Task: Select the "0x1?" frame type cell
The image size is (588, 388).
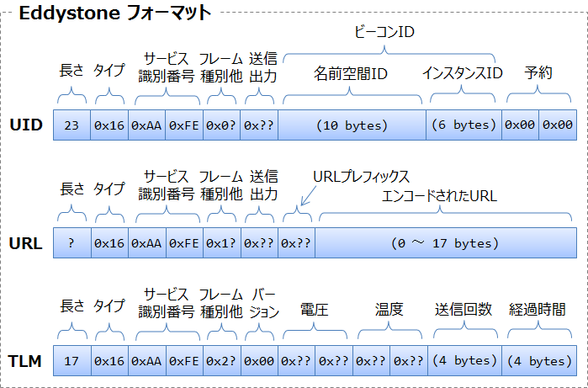Action: click(221, 242)
